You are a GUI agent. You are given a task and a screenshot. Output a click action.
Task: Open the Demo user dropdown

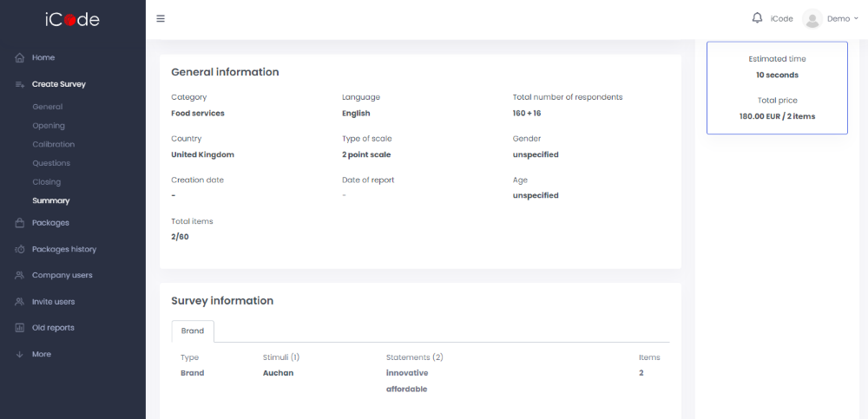point(842,18)
